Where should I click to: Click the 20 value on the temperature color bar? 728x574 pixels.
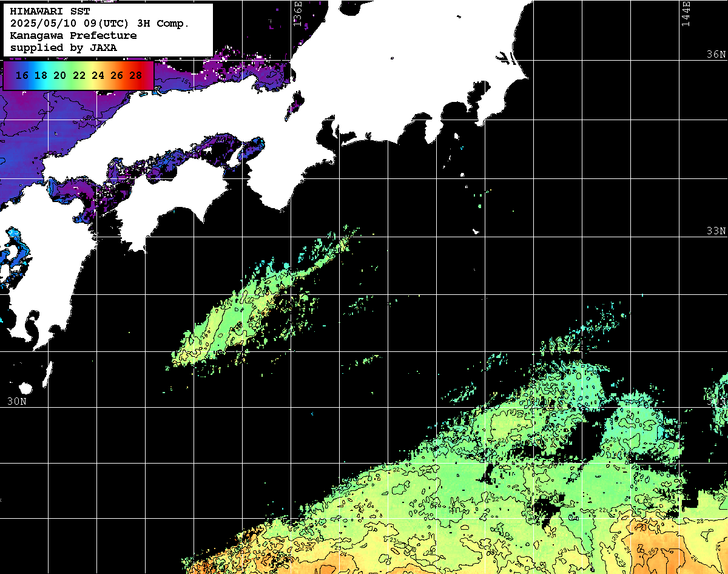tap(59, 76)
